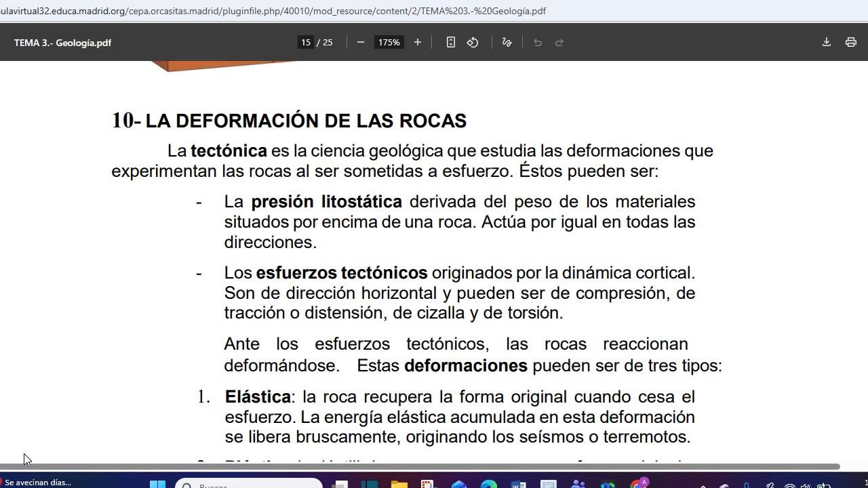
Task: Open the Windows Start menu
Action: click(157, 484)
